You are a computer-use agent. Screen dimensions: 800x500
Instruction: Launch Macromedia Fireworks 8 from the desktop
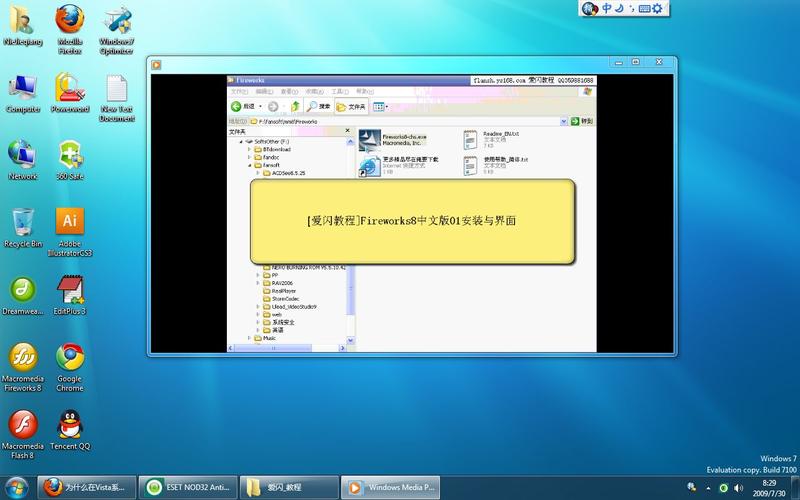tap(23, 367)
